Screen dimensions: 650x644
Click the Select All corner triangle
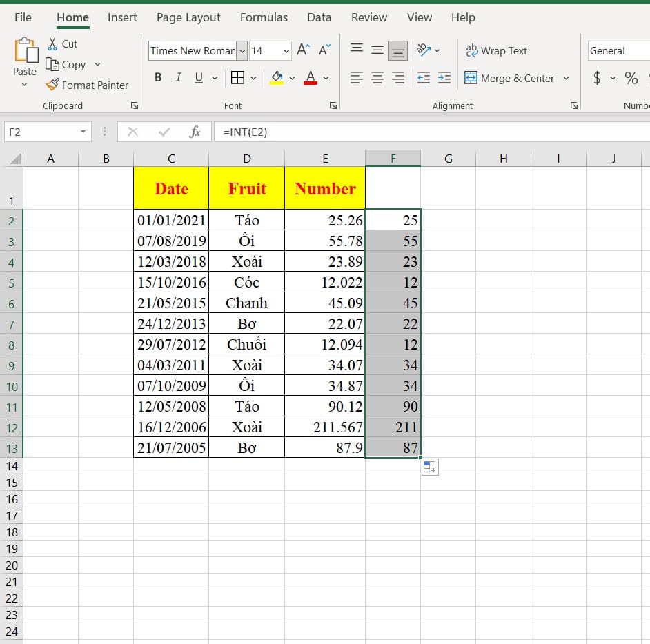[15, 159]
